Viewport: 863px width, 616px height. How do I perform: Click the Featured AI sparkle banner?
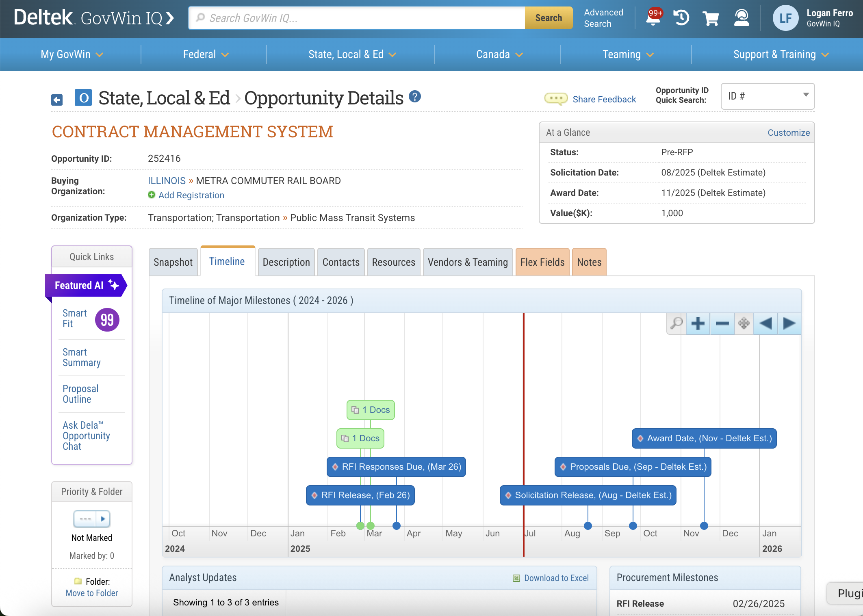point(86,285)
